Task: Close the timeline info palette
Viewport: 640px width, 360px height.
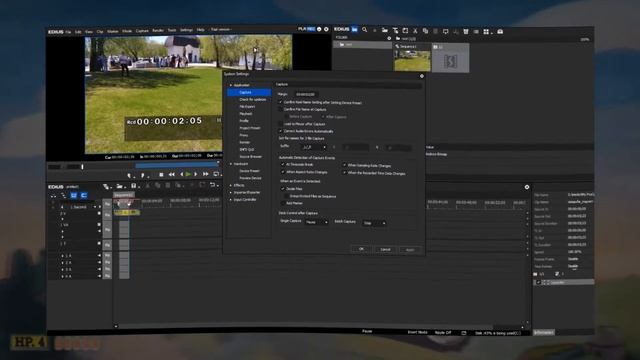Action: point(527,187)
